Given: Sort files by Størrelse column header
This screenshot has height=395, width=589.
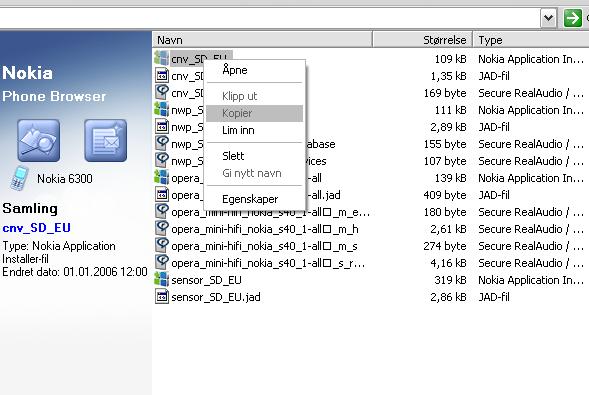Looking at the screenshot, I should click(x=422, y=40).
